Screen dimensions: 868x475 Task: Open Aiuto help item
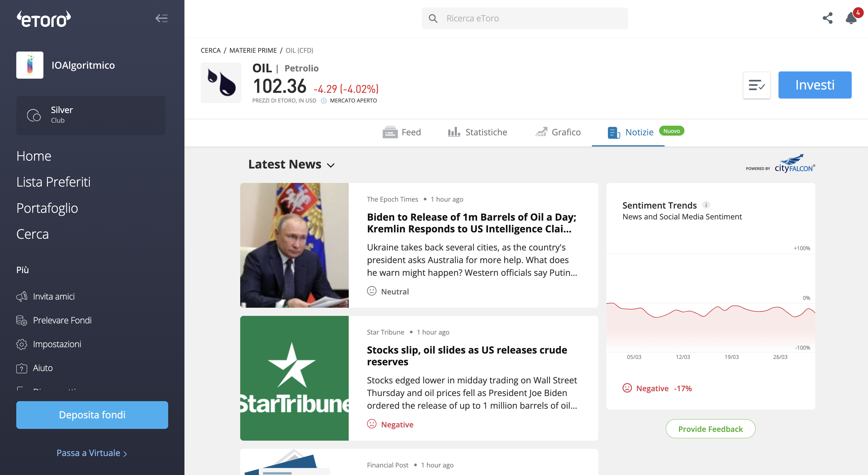(34, 368)
